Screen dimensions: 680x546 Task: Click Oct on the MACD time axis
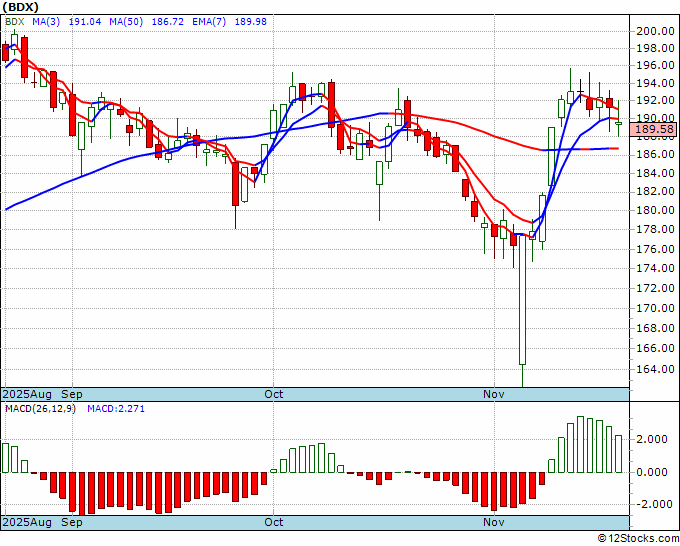pyautogui.click(x=274, y=522)
